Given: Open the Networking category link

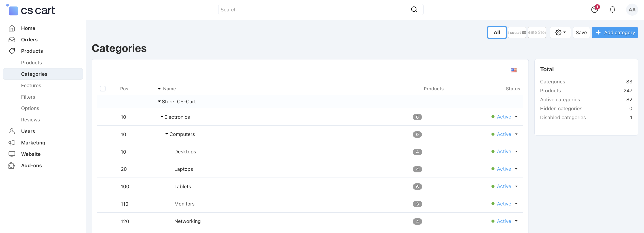Looking at the screenshot, I should coord(187,221).
